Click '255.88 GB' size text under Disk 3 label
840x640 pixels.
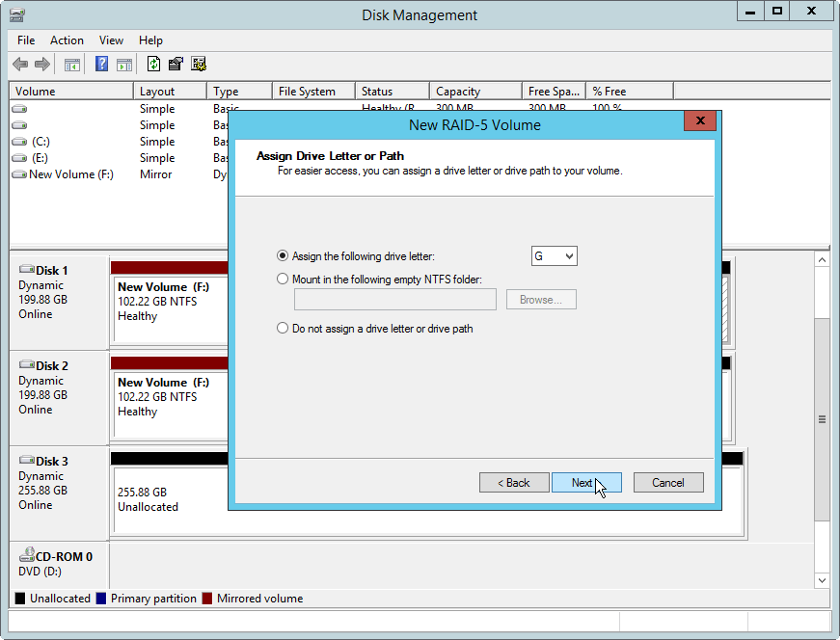coord(42,490)
